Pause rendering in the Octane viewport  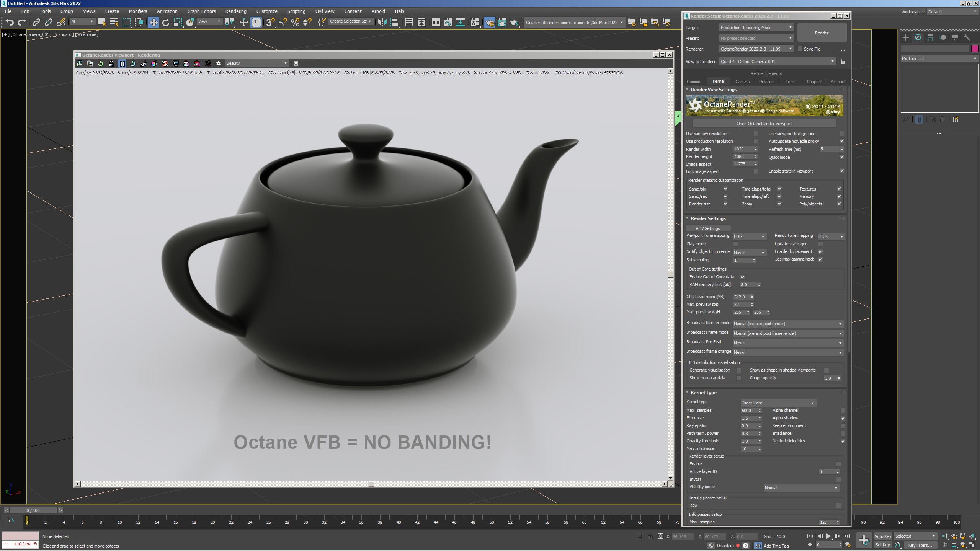(x=122, y=64)
